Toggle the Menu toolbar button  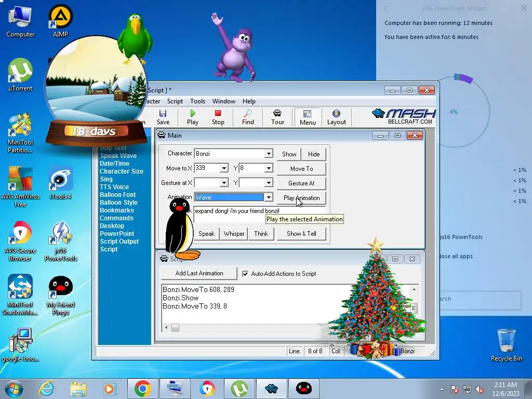(308, 117)
